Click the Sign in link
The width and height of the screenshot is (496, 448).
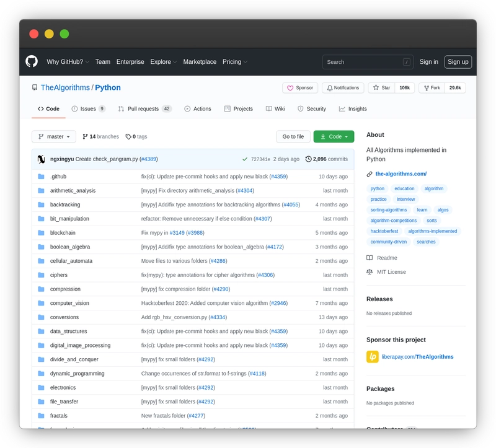coord(429,61)
